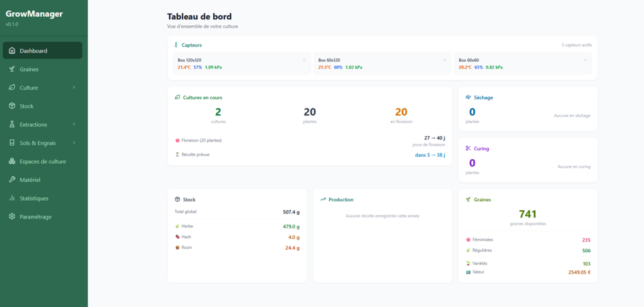
Task: Click the Production card title
Action: [x=341, y=199]
